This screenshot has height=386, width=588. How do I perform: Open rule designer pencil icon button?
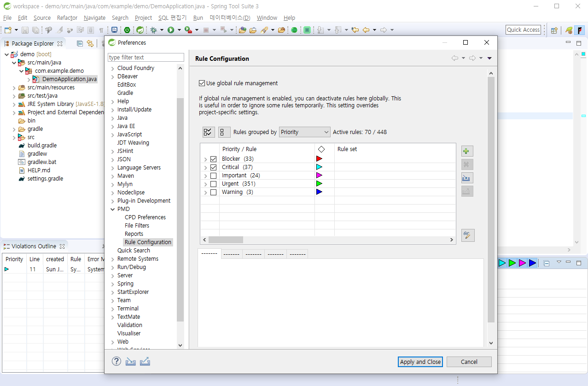tap(467, 235)
